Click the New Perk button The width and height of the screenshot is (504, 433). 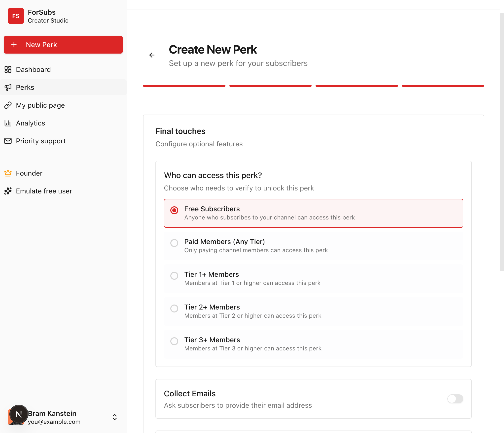tap(63, 45)
